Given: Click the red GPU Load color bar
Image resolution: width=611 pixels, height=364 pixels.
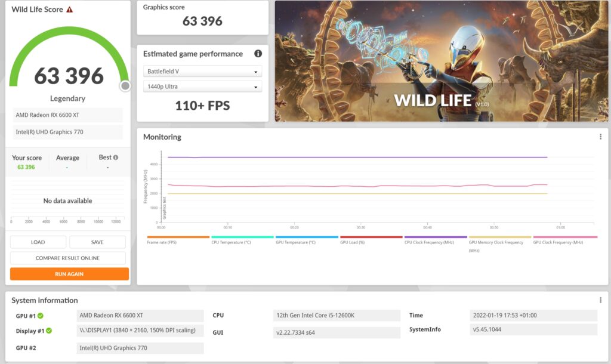Looking at the screenshot, I should (x=371, y=237).
